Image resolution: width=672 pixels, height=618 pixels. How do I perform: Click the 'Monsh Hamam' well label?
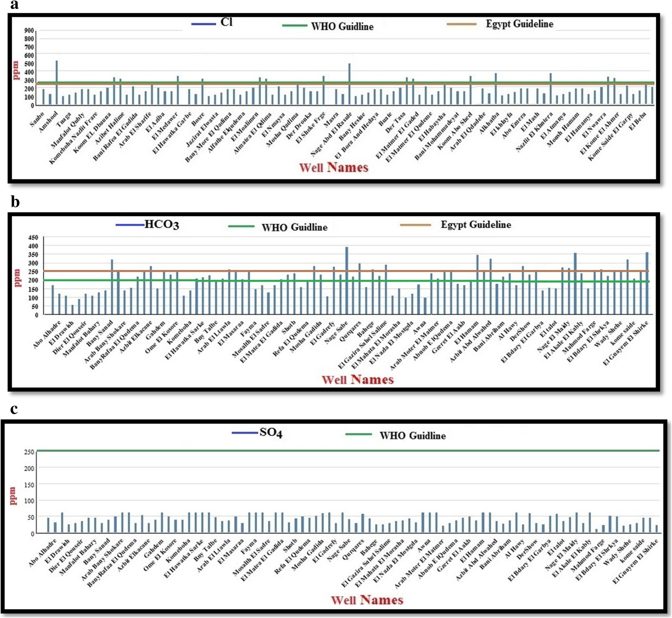pos(562,129)
